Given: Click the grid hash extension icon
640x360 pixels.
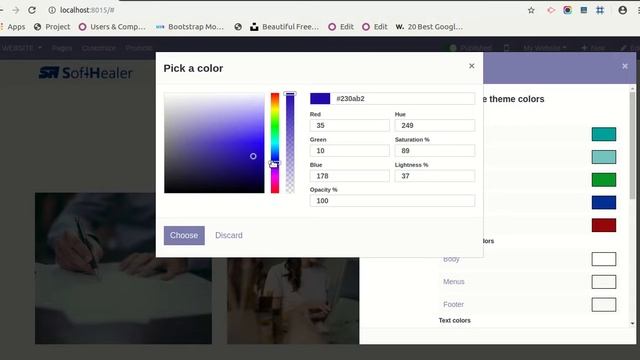Looking at the screenshot, I should (600, 10).
